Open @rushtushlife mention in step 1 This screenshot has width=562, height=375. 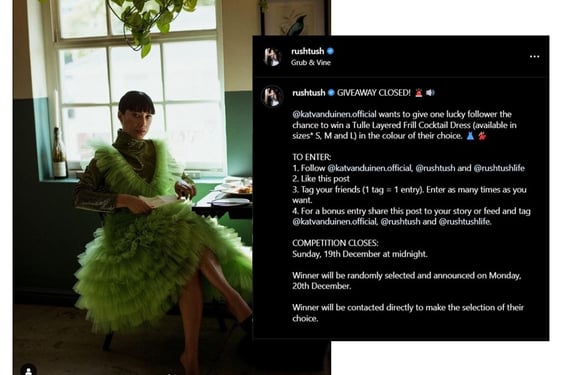499,168
